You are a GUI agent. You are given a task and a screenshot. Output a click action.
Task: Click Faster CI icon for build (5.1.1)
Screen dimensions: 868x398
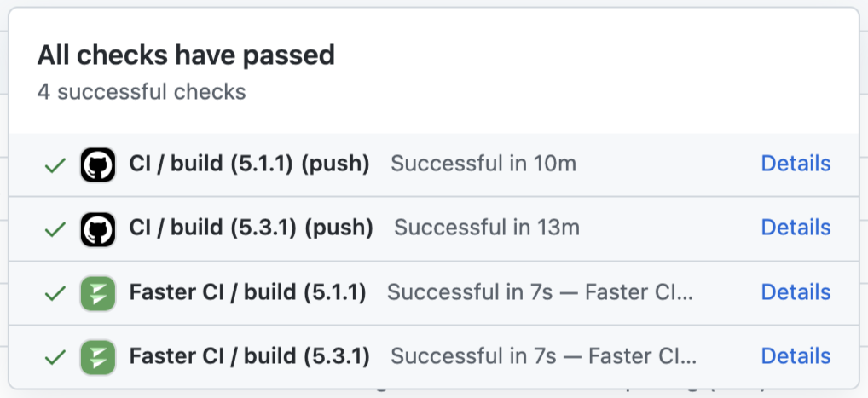click(x=98, y=293)
